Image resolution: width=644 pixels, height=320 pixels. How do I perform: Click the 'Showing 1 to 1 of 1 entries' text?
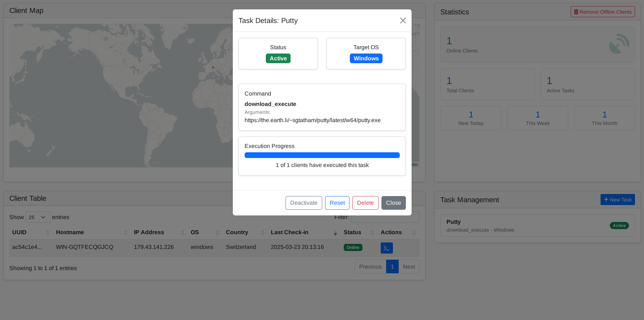click(43, 268)
